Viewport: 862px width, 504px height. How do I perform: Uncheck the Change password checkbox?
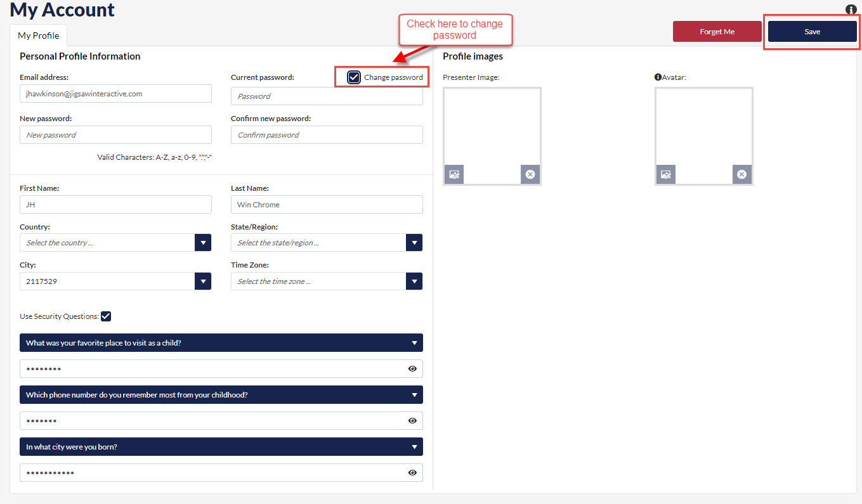(354, 77)
